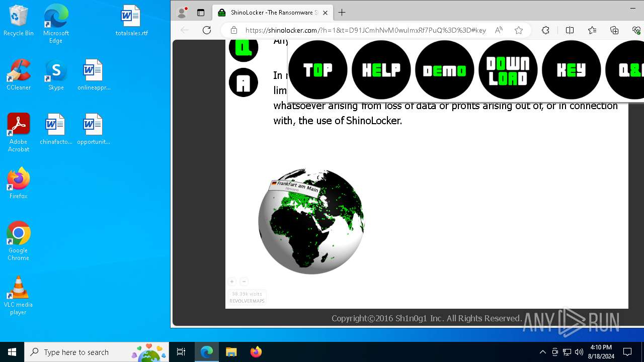
Task: Click the taskbar search box
Action: [98, 352]
